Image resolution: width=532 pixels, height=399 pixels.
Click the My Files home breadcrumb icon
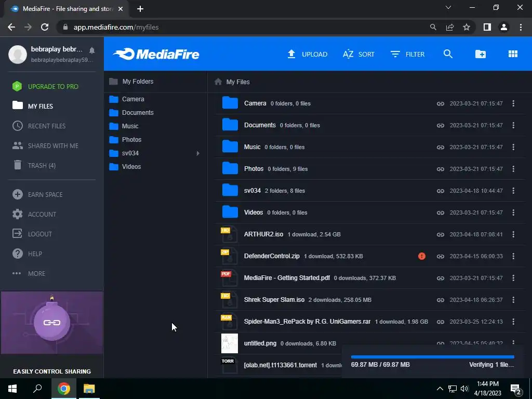pyautogui.click(x=218, y=82)
